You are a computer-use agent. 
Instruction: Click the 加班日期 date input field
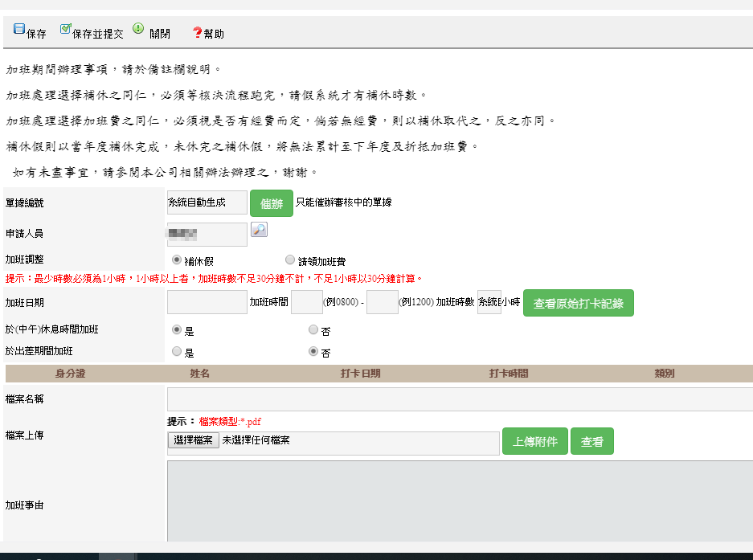(207, 303)
